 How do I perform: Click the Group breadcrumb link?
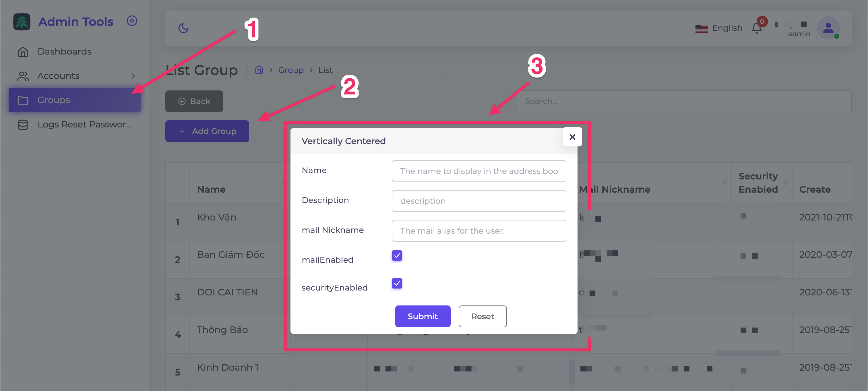[x=291, y=70]
